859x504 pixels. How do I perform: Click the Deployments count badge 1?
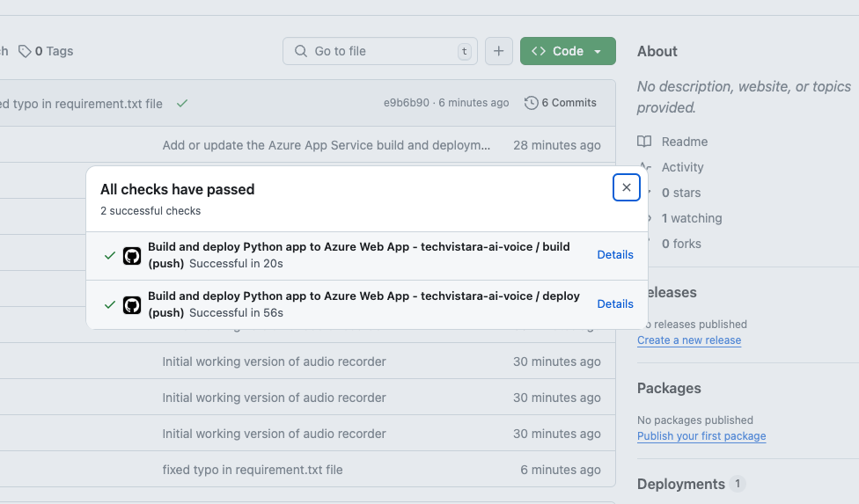[738, 484]
